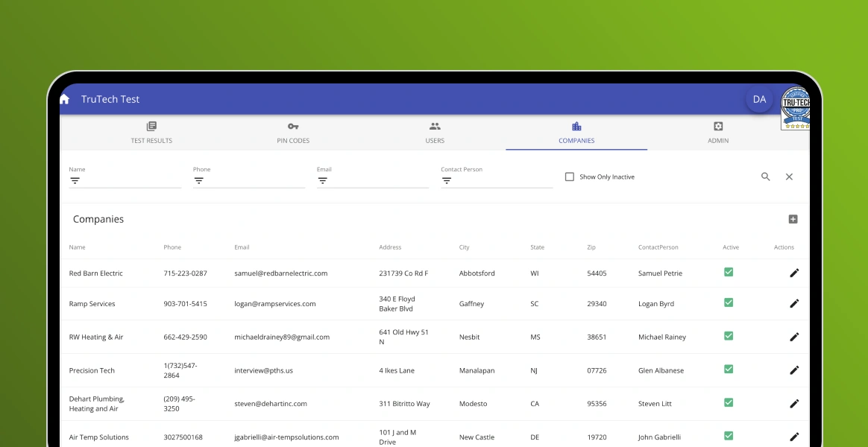Focus the Name filter input field
Viewport: 868px width, 447px height.
(x=125, y=181)
